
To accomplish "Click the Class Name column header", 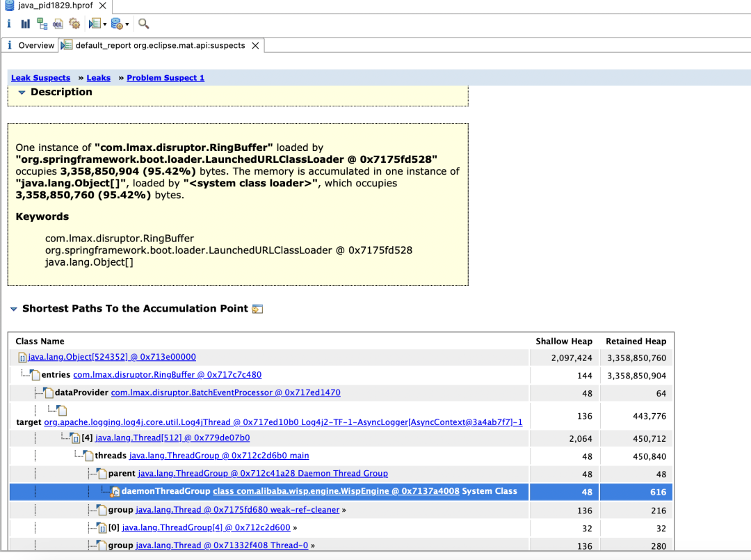I will [x=40, y=341].
